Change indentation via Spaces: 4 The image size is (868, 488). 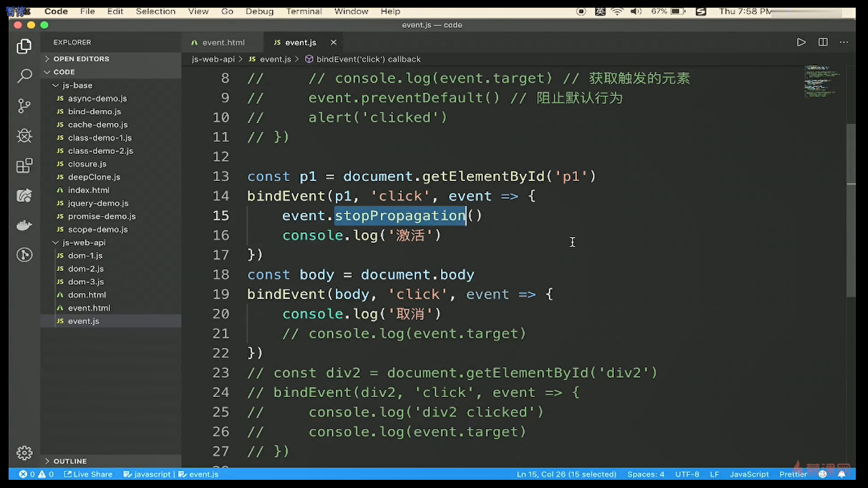pos(646,474)
